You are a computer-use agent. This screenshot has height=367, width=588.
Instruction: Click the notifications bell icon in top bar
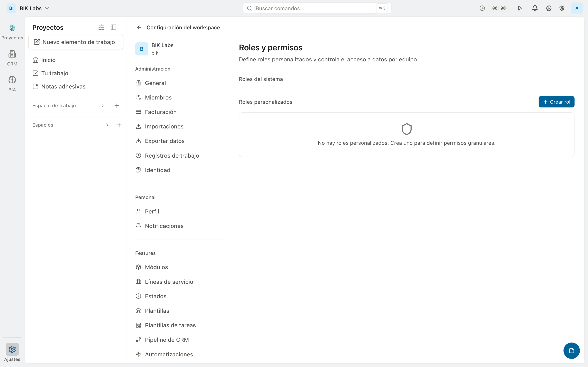[535, 8]
